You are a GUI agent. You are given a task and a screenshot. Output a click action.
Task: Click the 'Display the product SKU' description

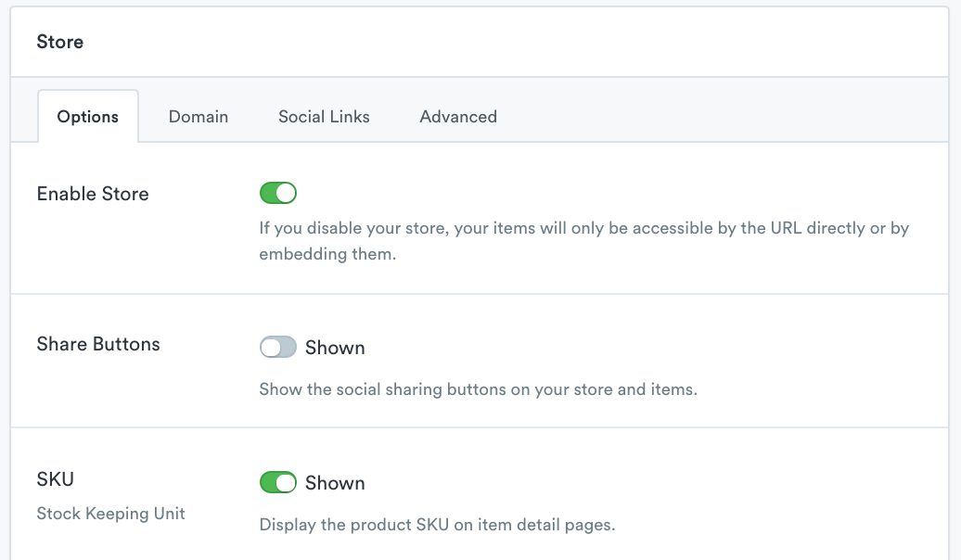437,525
